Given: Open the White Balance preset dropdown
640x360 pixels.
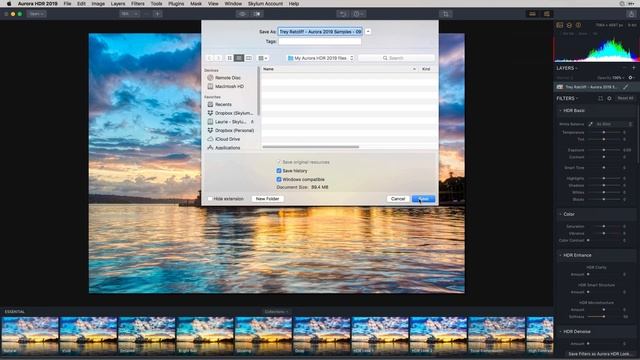Looking at the screenshot, I should coord(614,124).
